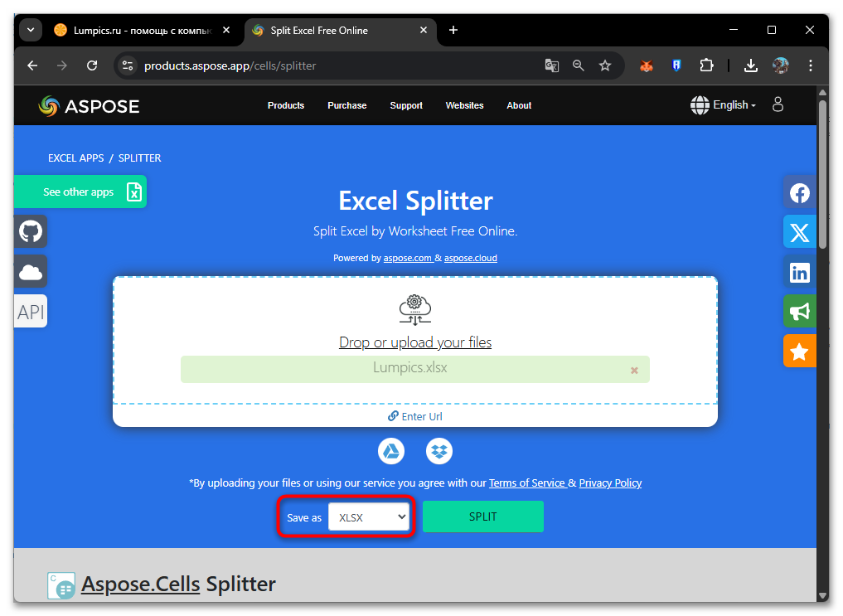Click the Enter Url link
This screenshot has width=843, height=616.
click(421, 417)
